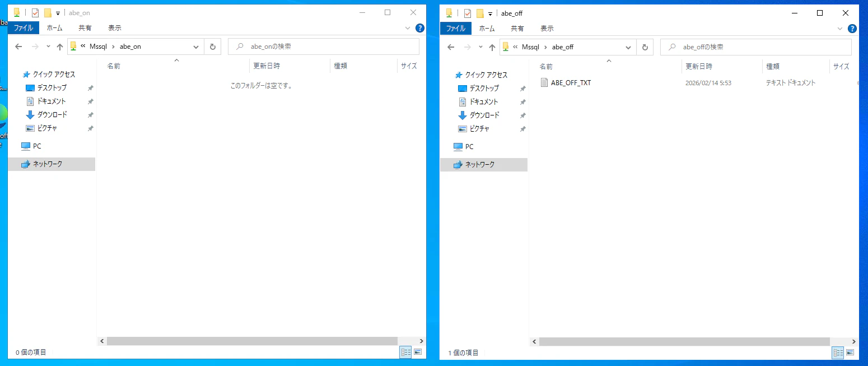Open quick access toolbar dropdown in abe_off window
Image resolution: width=868 pixels, height=366 pixels.
tap(490, 14)
